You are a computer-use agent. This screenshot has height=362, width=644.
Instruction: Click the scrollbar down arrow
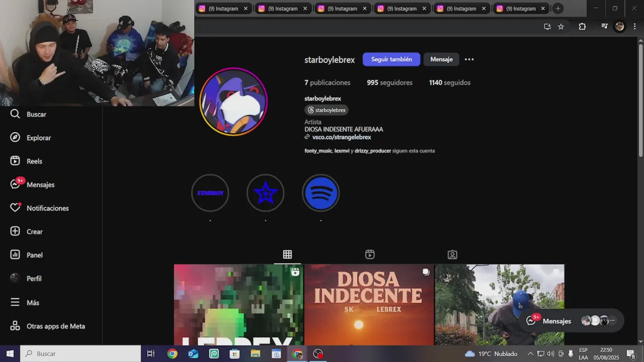[x=640, y=342]
